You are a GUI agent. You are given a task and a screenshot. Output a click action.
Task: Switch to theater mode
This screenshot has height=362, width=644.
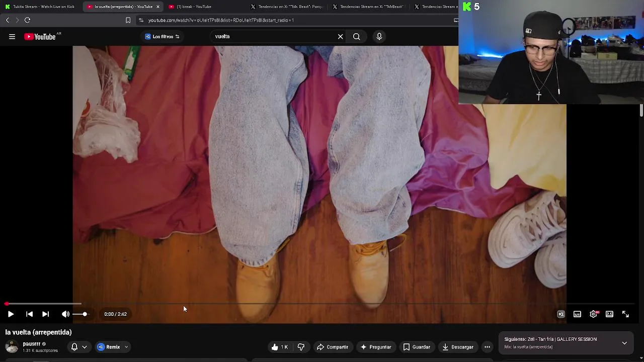tap(609, 314)
